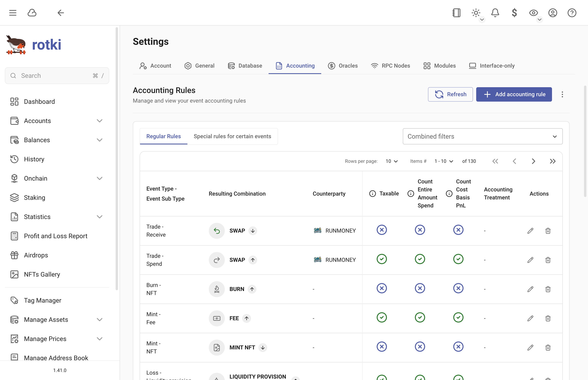Screen dimensions: 588x380
Task: Expand the Manage Prices section
Action: [x=57, y=339]
